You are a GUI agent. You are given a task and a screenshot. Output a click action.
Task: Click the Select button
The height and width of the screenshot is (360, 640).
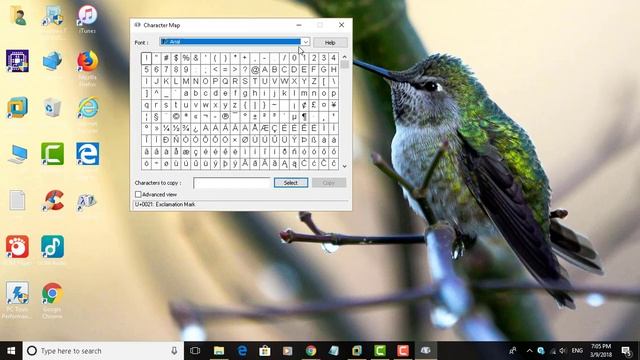pyautogui.click(x=291, y=183)
